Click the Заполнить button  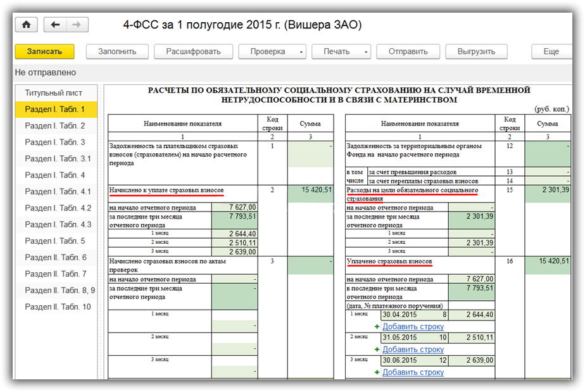116,52
